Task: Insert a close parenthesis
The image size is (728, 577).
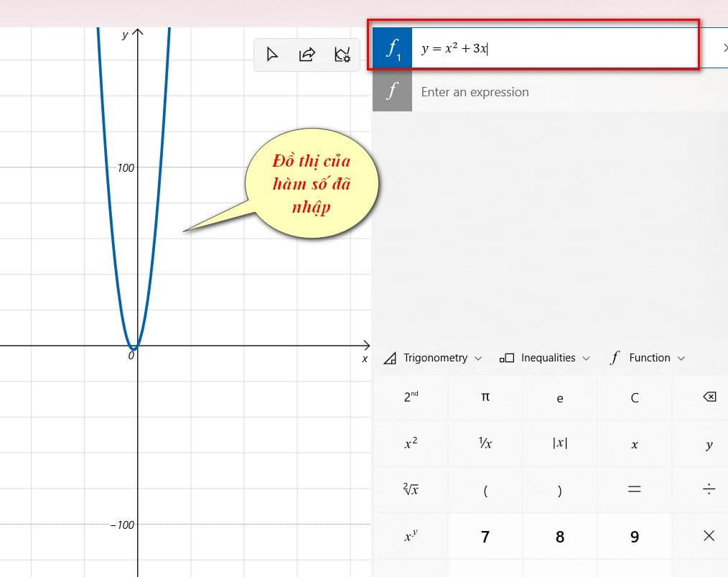Action: click(x=560, y=489)
